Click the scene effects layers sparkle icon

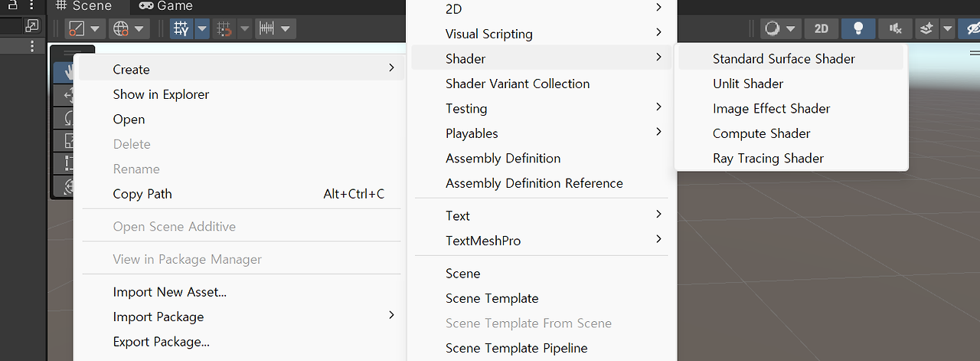tap(926, 29)
